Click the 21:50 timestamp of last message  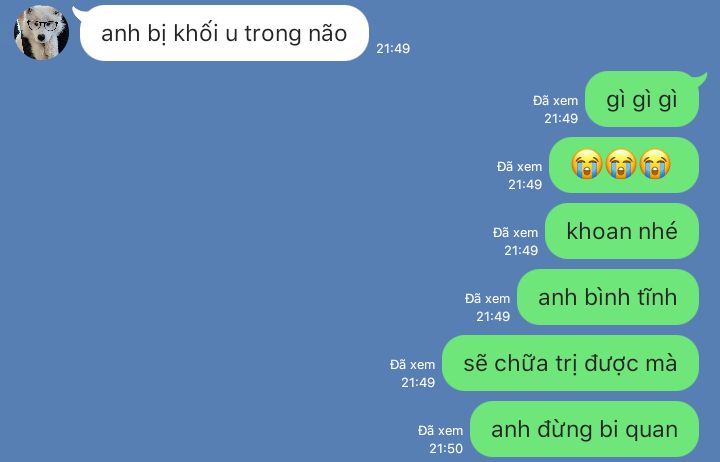[x=446, y=448]
